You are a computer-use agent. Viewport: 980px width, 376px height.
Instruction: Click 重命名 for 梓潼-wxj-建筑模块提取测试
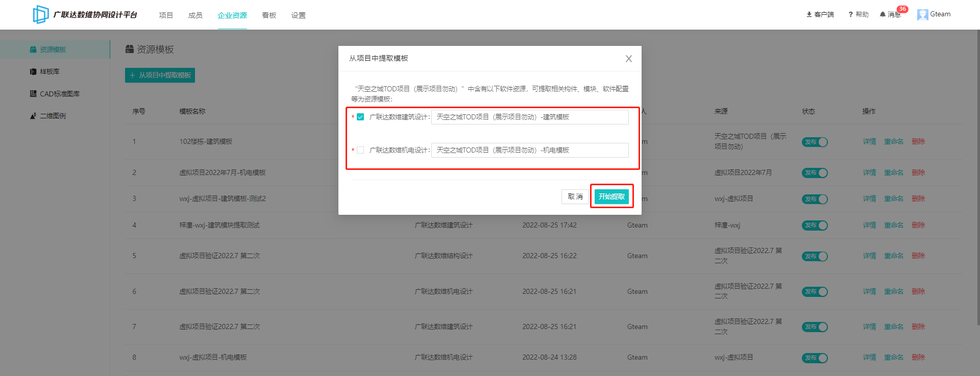(x=894, y=225)
